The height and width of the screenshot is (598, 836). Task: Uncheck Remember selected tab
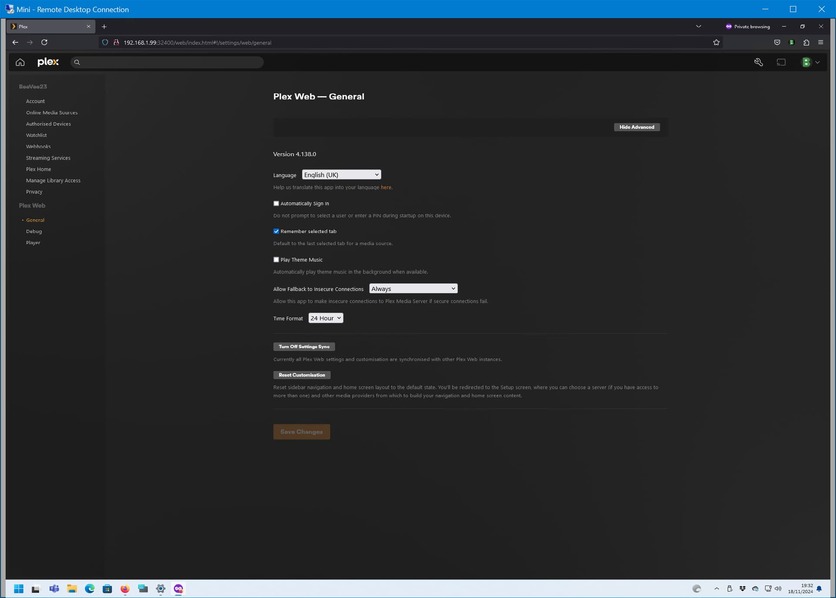[x=276, y=231]
